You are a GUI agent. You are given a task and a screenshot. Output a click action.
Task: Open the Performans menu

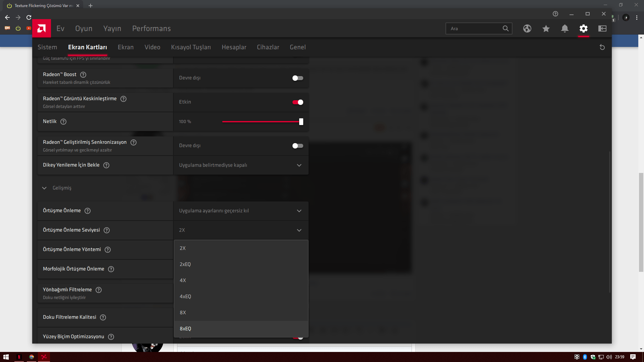click(x=151, y=28)
